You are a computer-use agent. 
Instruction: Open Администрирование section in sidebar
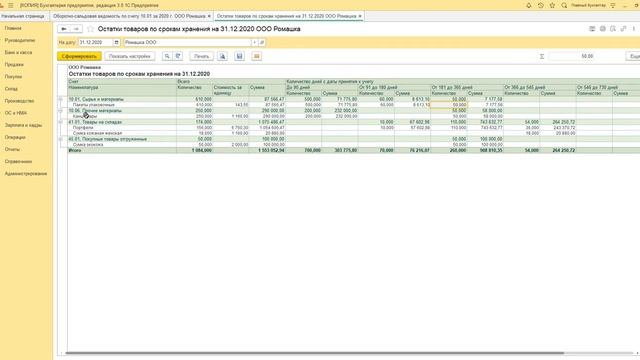tap(26, 174)
